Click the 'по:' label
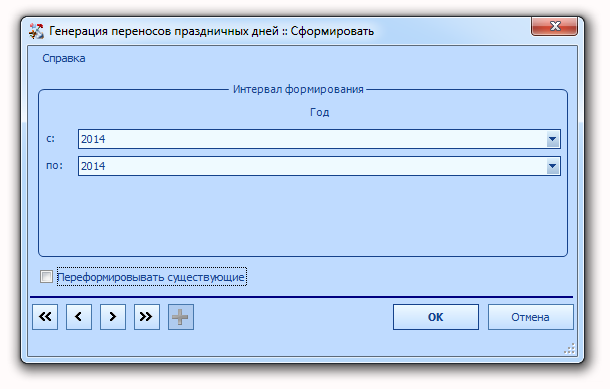This screenshot has height=389, width=610. [x=54, y=166]
